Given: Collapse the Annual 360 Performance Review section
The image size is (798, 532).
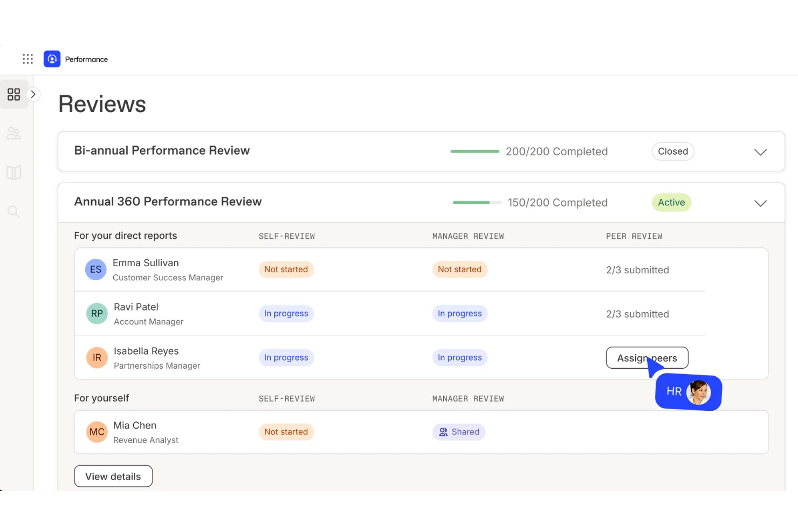Looking at the screenshot, I should point(760,203).
